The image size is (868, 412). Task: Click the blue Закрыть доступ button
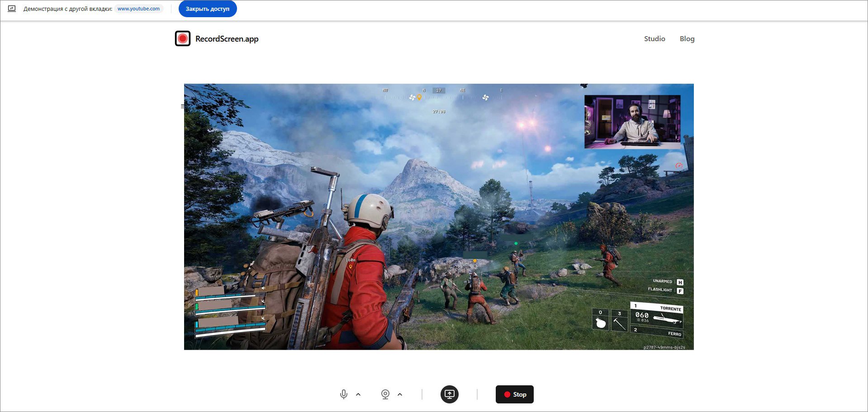tap(208, 9)
